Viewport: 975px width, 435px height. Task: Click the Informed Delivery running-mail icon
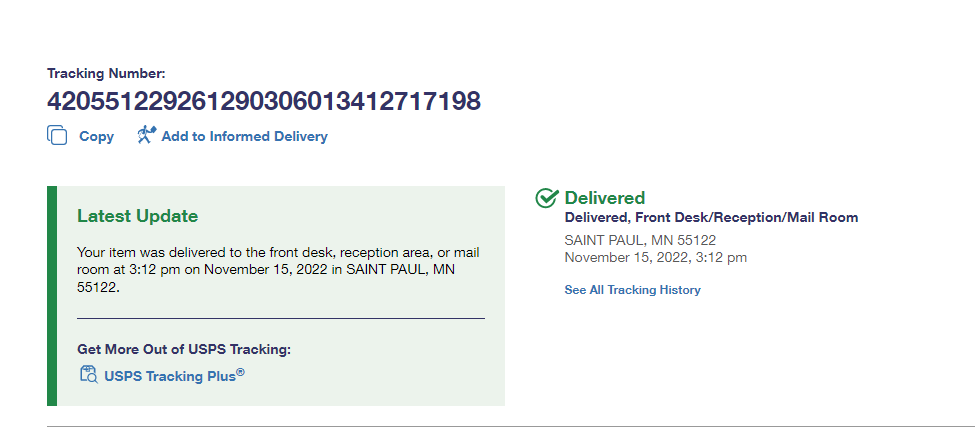click(x=147, y=135)
